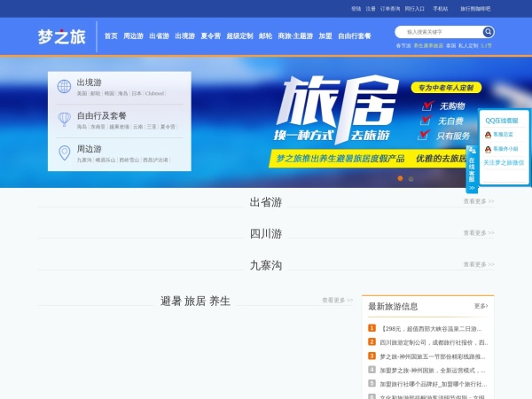The width and height of the screenshot is (532, 399).
Task: Open 更多 in 最新旅游信息 panel
Action: pyautogui.click(x=481, y=306)
